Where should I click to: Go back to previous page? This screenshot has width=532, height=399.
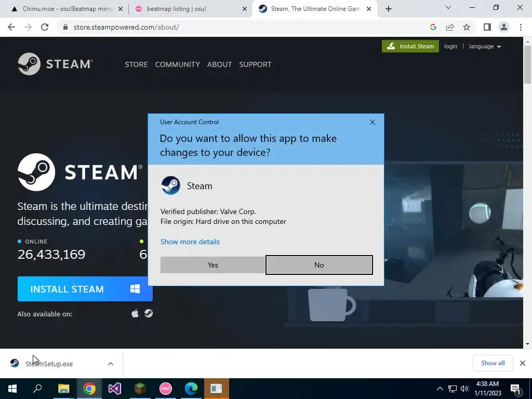(11, 27)
